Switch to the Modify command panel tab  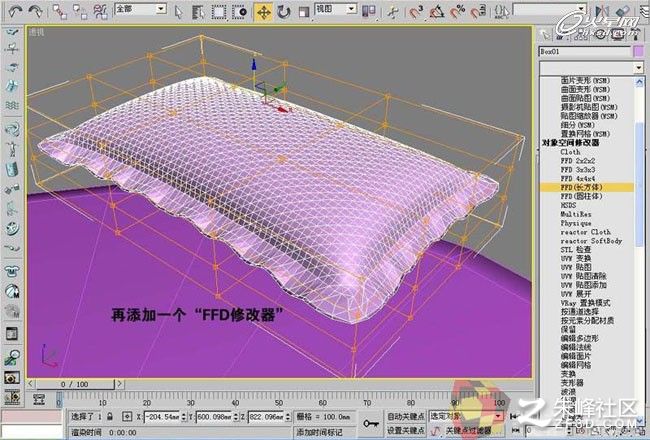click(x=560, y=35)
